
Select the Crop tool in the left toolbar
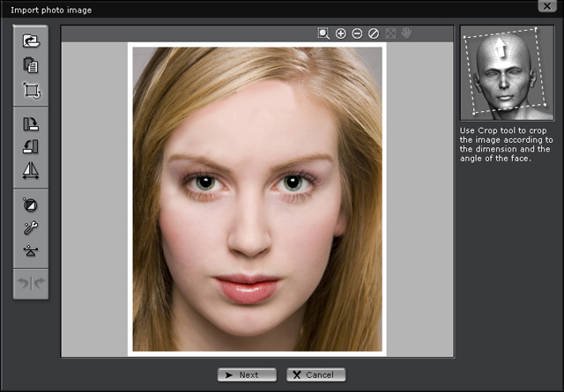click(x=31, y=91)
